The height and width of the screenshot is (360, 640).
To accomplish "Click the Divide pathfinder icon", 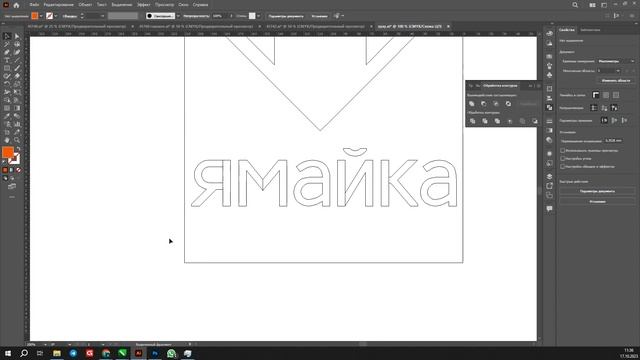I will [x=472, y=121].
